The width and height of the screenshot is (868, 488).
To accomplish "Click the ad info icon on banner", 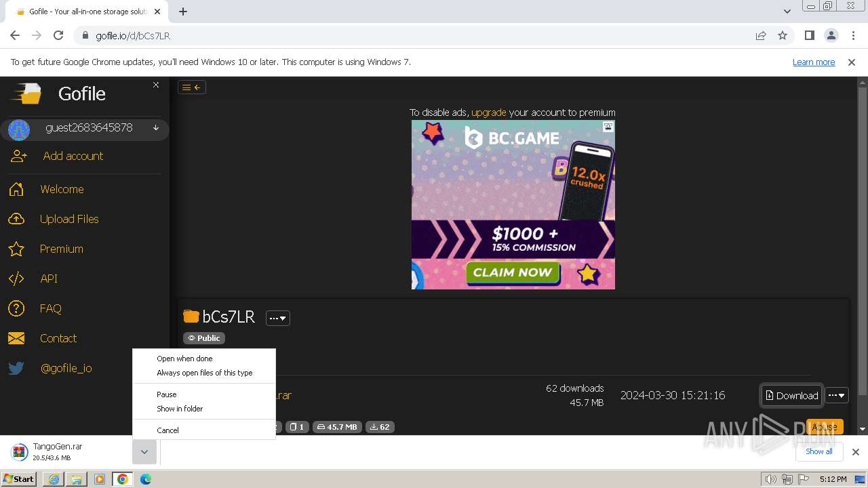I will point(608,126).
